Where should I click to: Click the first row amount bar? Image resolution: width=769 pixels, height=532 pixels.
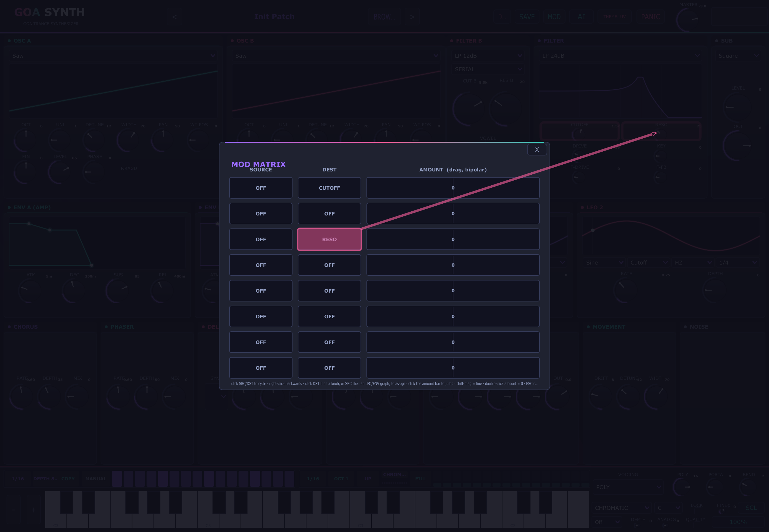(453, 188)
